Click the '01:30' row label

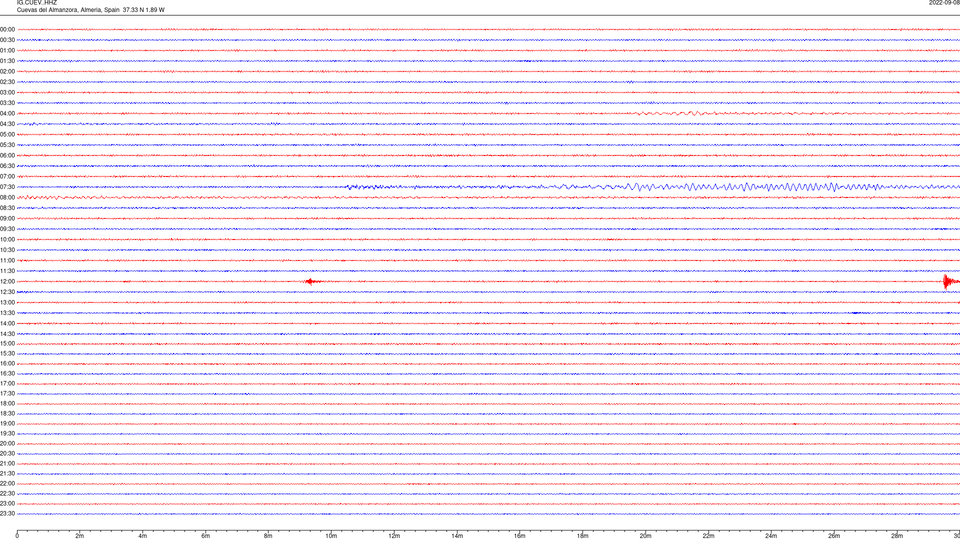[7, 61]
